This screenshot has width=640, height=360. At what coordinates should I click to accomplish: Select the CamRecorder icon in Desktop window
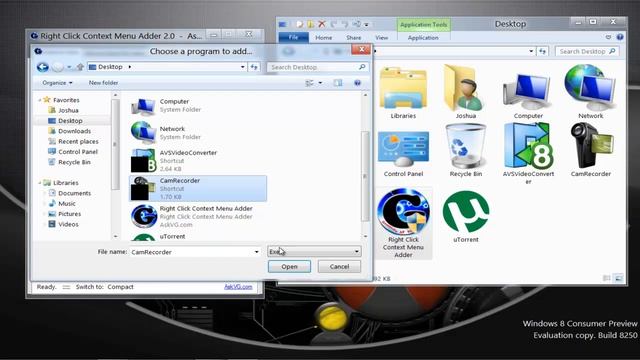click(x=591, y=146)
